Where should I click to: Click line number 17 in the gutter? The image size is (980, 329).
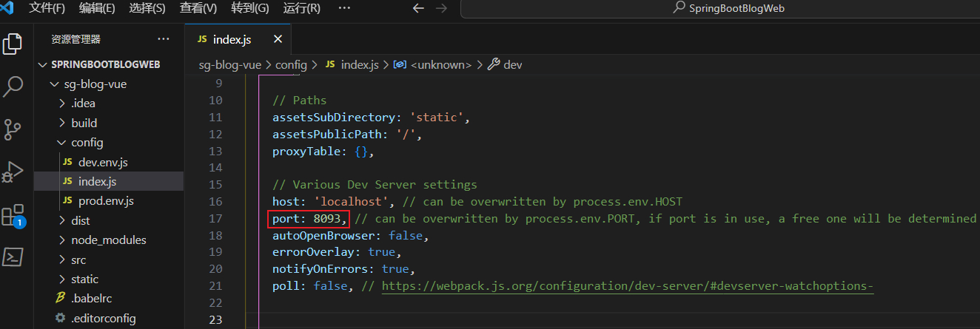coord(215,219)
